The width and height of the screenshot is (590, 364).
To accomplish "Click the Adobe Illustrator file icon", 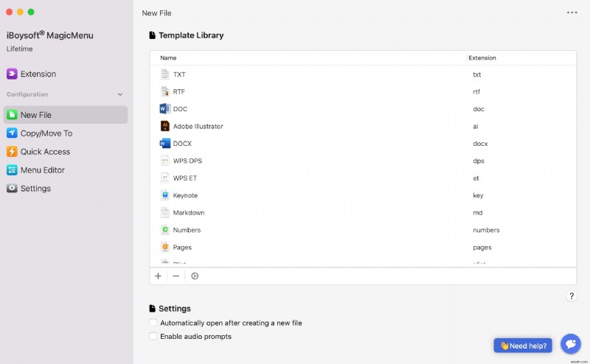I will [x=164, y=126].
